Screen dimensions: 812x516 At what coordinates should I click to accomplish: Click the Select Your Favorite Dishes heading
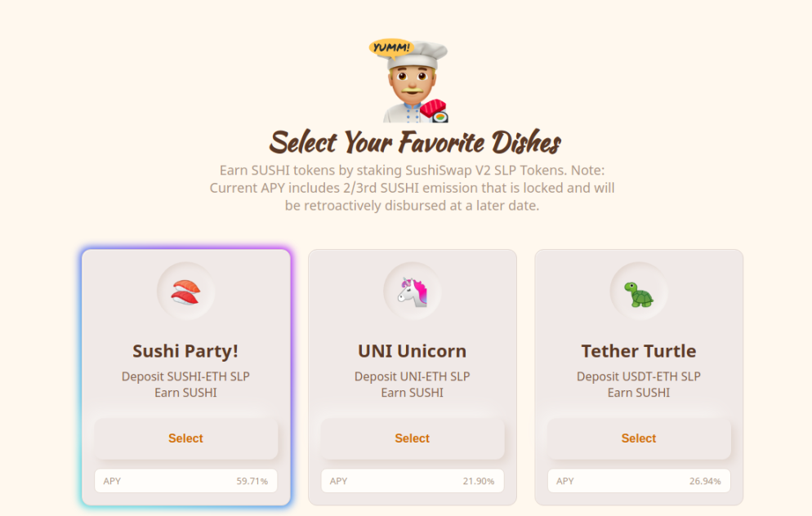click(x=415, y=142)
